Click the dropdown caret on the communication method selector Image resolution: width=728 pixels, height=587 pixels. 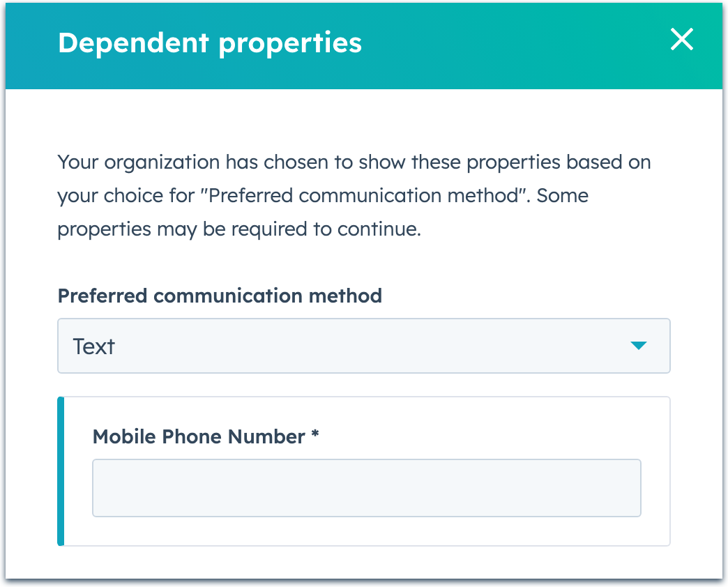coord(639,346)
